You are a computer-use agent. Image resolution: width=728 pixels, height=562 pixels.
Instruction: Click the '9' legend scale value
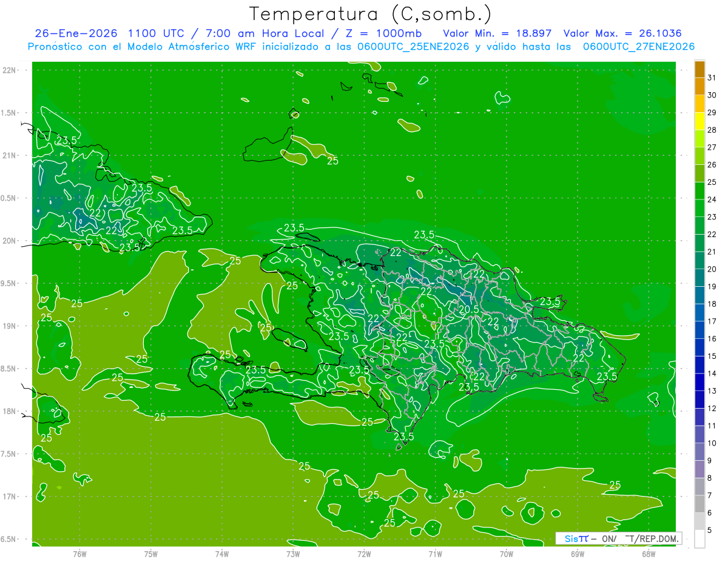[x=710, y=461]
